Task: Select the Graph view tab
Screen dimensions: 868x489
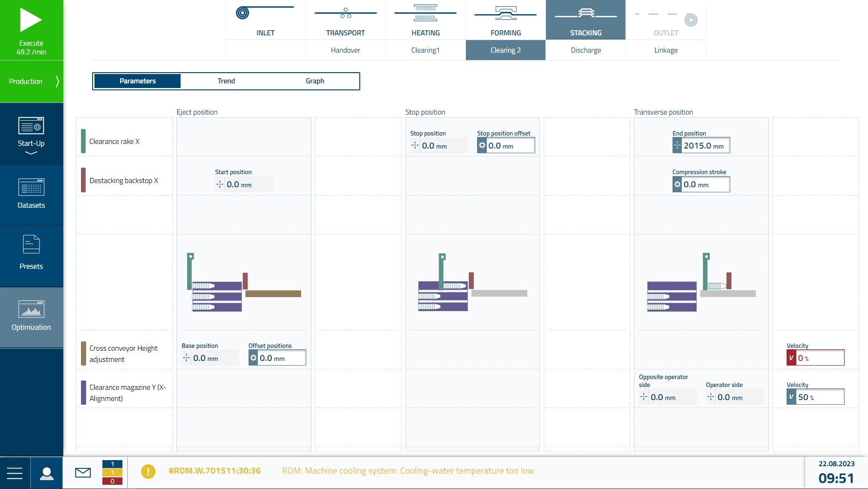Action: click(x=315, y=81)
